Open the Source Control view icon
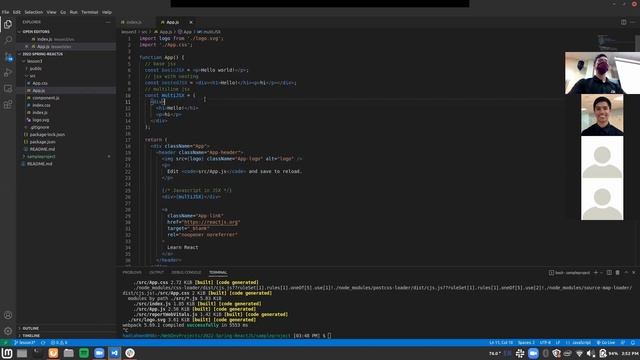This screenshot has height=360, width=640. 8,57
